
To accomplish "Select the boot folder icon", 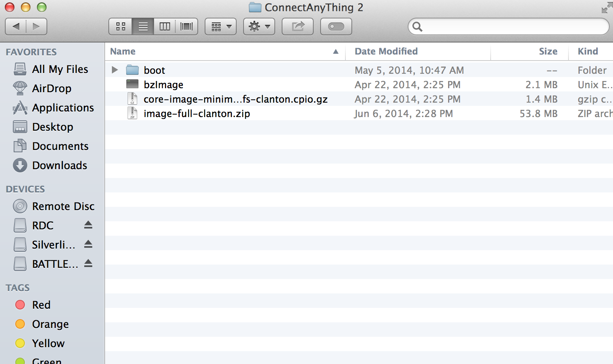I will (x=132, y=70).
